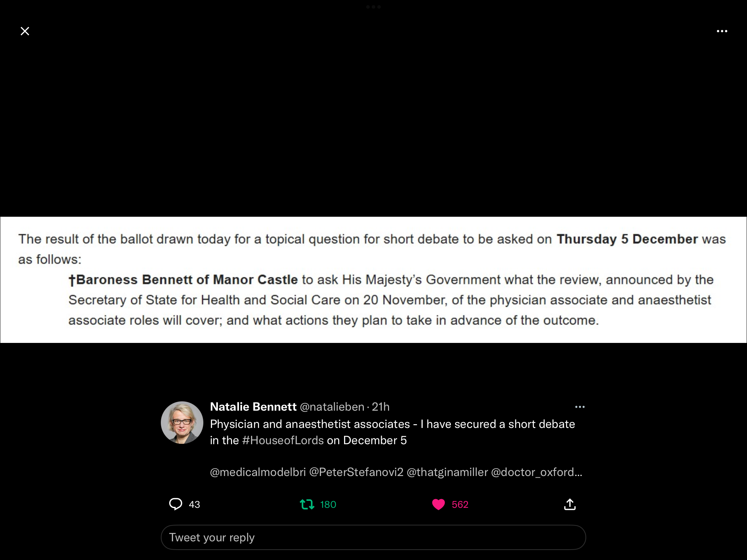This screenshot has width=747, height=560.
Task: Open @doctor_oxford mention
Action: 536,472
